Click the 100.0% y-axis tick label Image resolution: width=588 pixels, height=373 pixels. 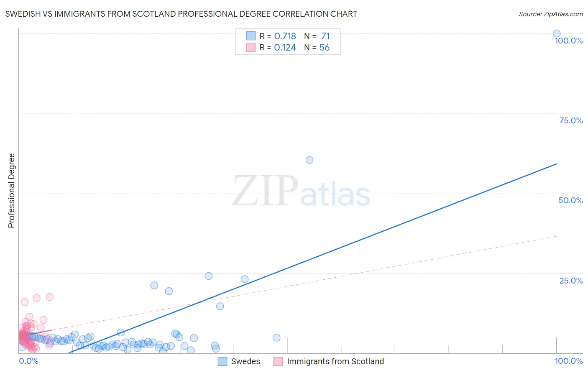pos(569,41)
